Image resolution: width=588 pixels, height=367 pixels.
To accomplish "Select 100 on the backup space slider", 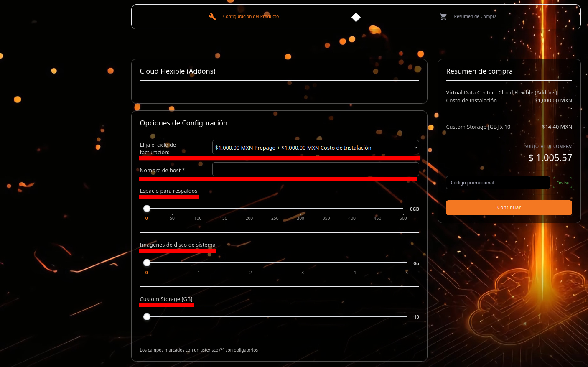I will pyautogui.click(x=198, y=208).
